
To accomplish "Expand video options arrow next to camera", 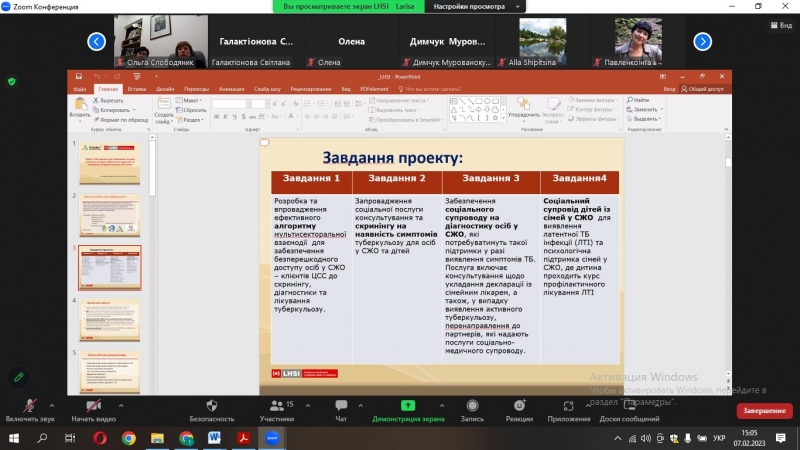I will (121, 406).
